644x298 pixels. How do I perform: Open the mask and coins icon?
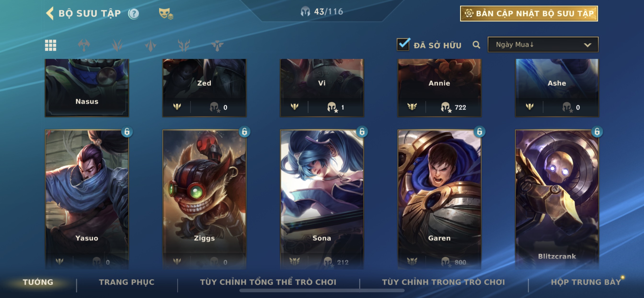tap(166, 13)
